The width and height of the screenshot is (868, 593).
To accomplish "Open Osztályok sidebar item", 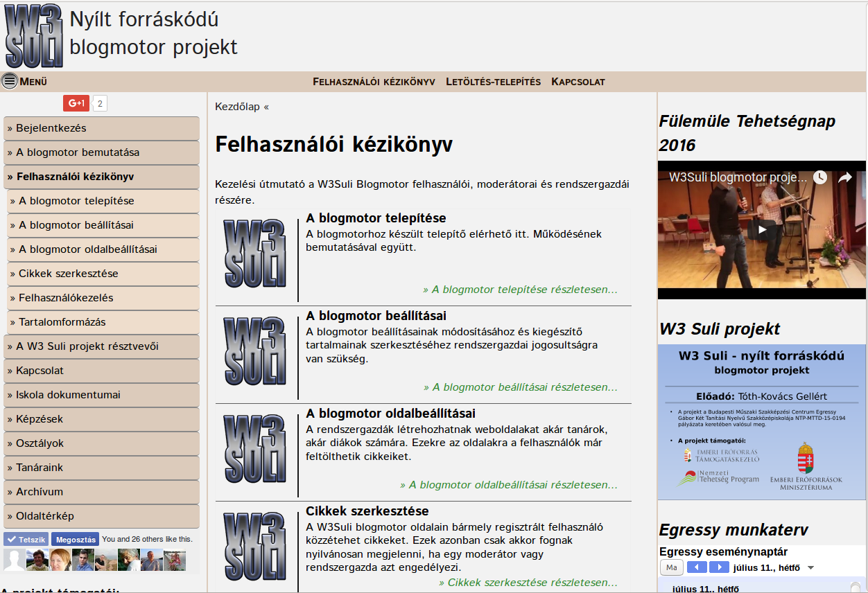I will tap(101, 443).
